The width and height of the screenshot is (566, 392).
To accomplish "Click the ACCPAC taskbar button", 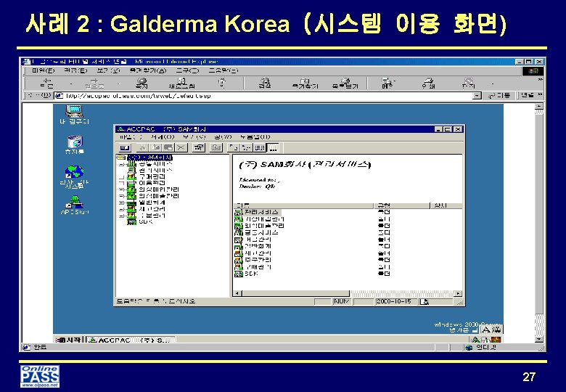I will pyautogui.click(x=131, y=340).
